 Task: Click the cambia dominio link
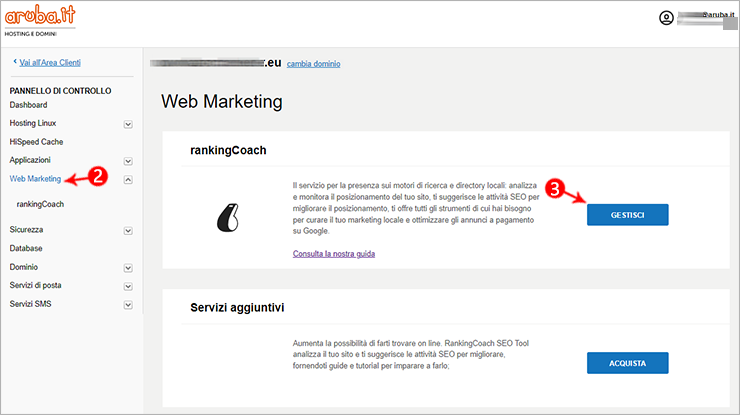click(313, 64)
